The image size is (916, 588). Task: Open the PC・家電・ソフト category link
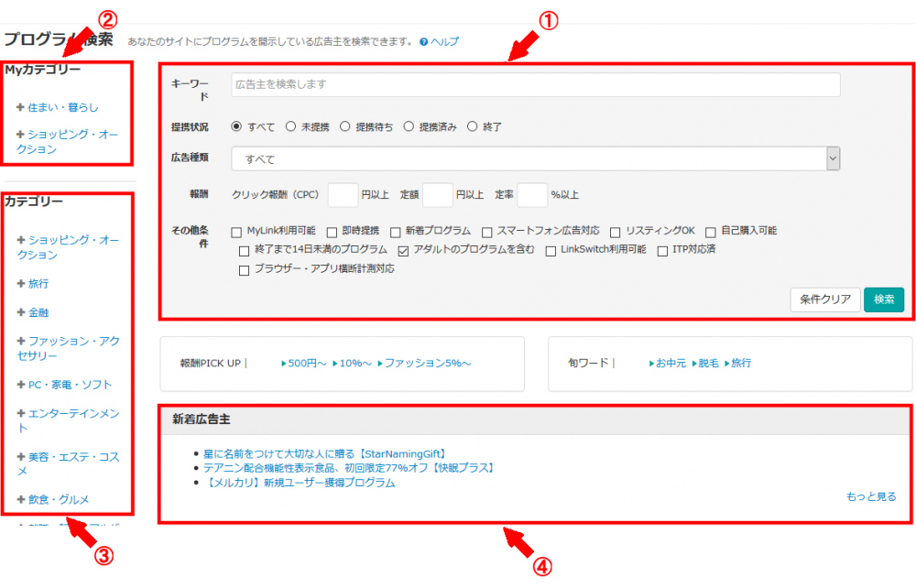point(71,385)
